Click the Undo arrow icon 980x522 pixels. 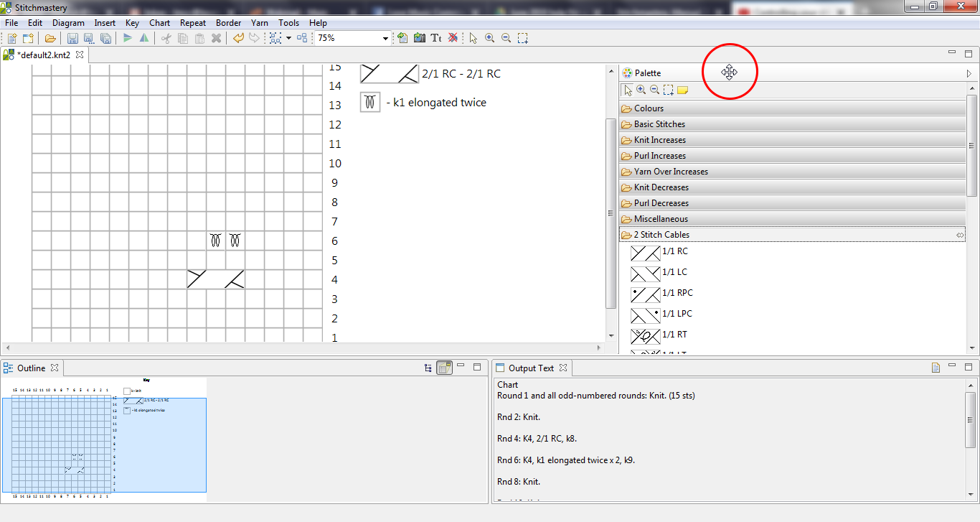(x=238, y=38)
